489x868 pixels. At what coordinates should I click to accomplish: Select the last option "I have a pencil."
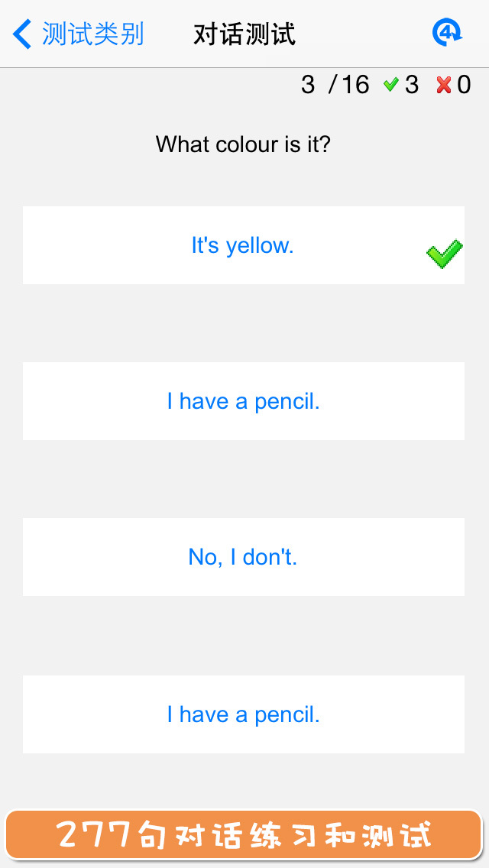(243, 714)
